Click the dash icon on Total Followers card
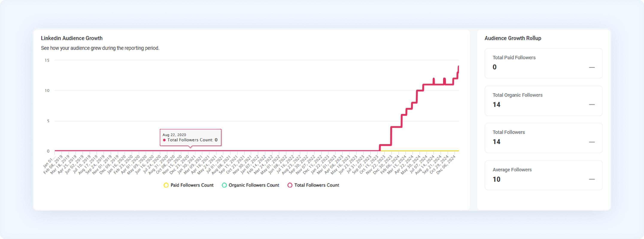 click(591, 142)
